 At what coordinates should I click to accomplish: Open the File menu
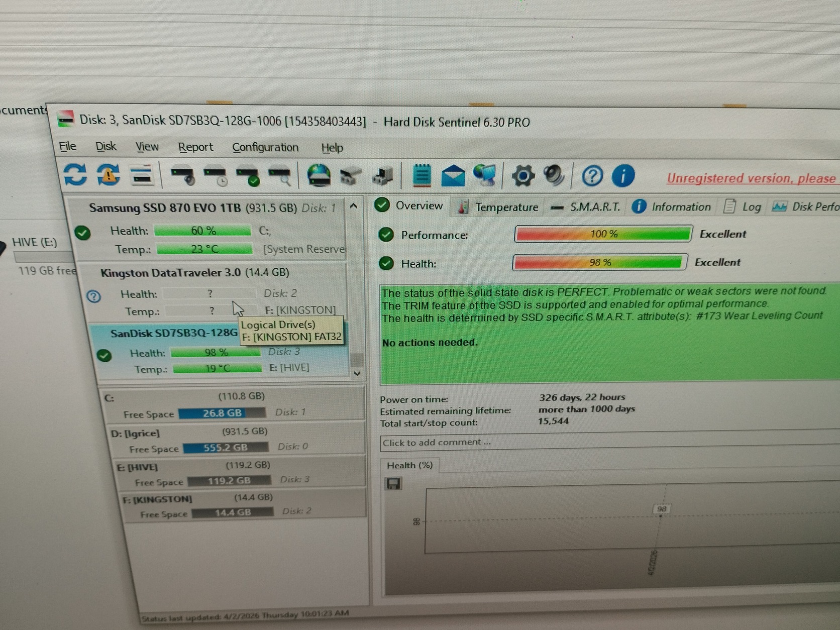(67, 146)
